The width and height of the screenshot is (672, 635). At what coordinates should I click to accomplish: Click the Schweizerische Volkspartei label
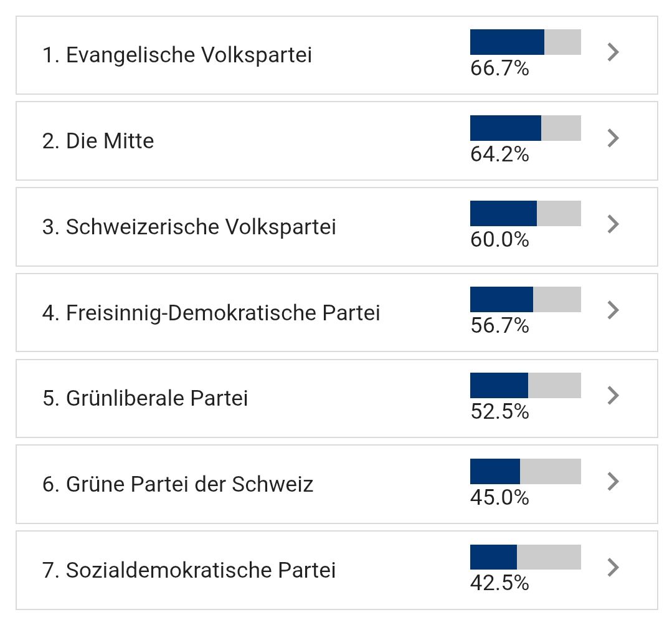coord(189,227)
